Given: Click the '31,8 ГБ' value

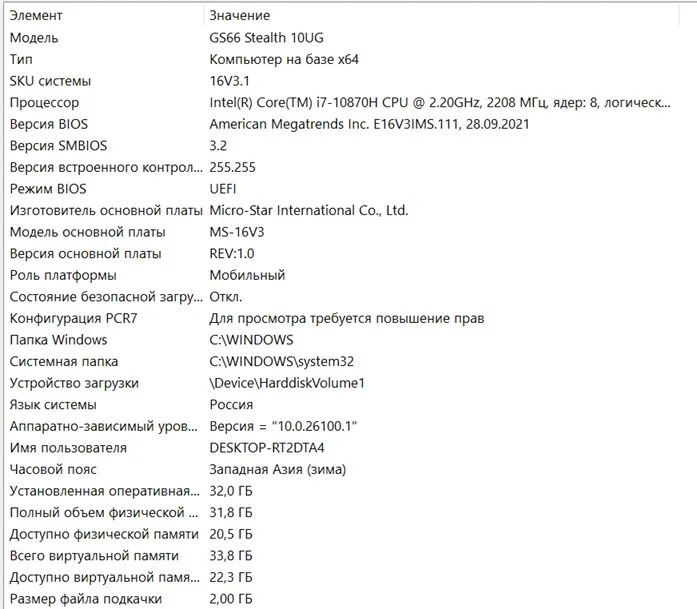Looking at the screenshot, I should (x=231, y=513).
